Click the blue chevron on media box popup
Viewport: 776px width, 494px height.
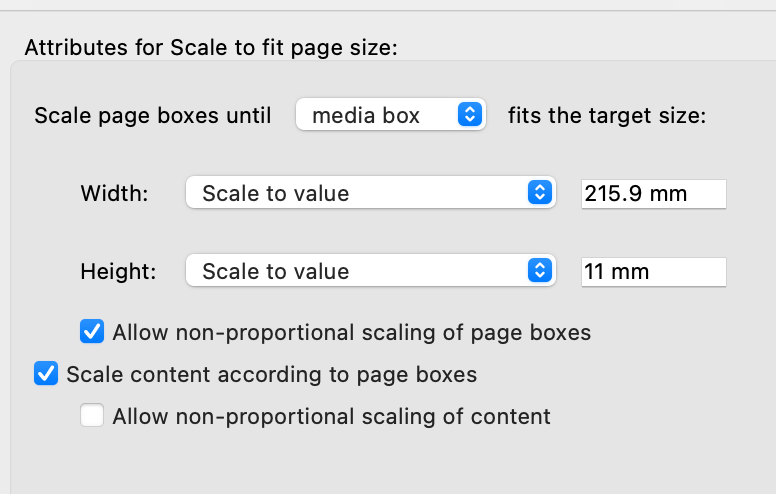click(x=469, y=115)
